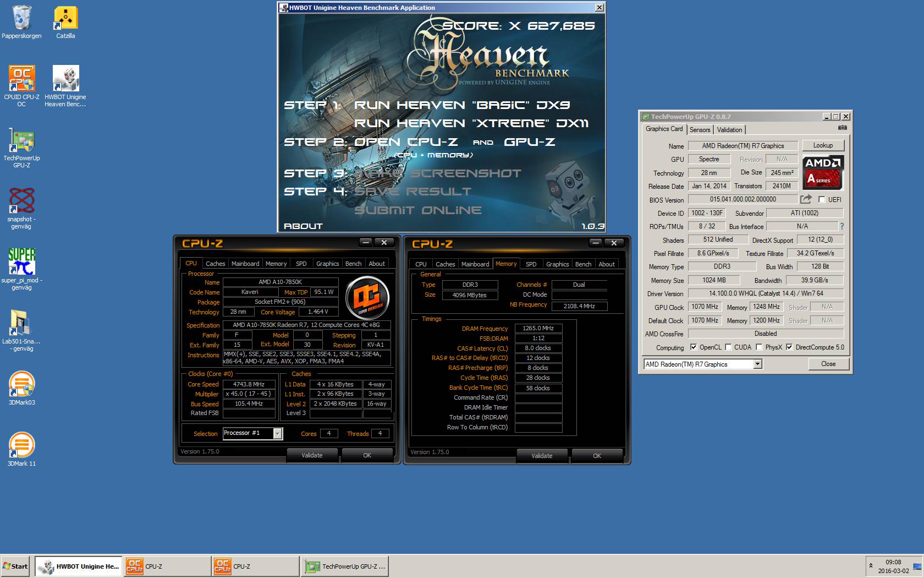Click Save Result in Heaven benchmark
The image size is (924, 578).
point(413,191)
